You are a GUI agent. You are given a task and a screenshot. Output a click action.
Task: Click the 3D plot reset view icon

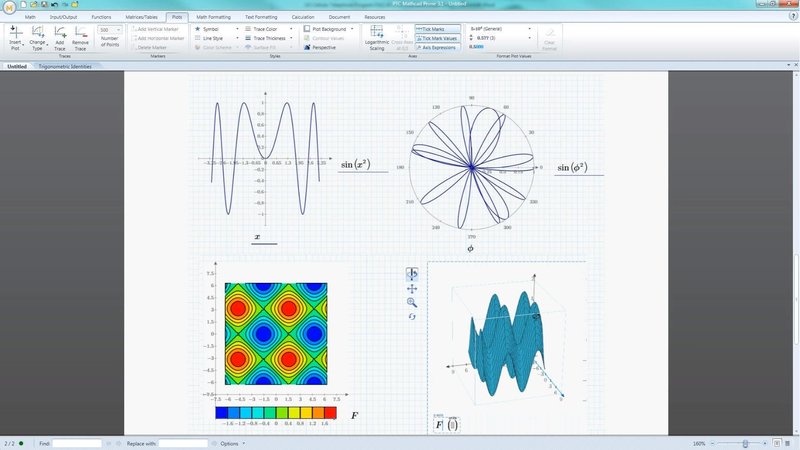click(x=412, y=316)
